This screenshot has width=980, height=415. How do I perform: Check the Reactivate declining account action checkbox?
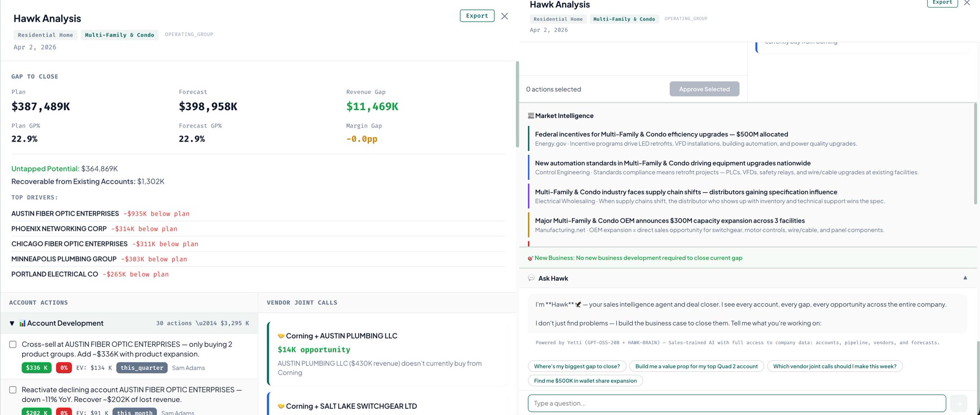[x=13, y=390]
